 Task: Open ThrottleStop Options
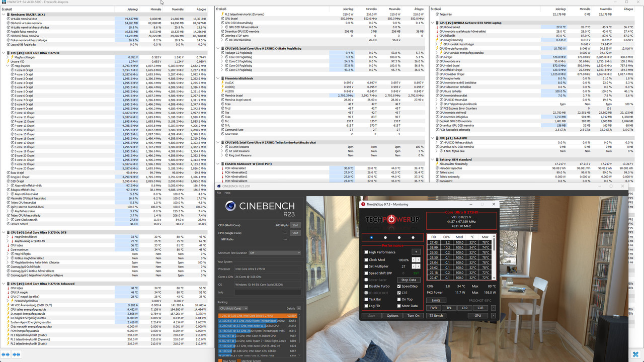392,315
